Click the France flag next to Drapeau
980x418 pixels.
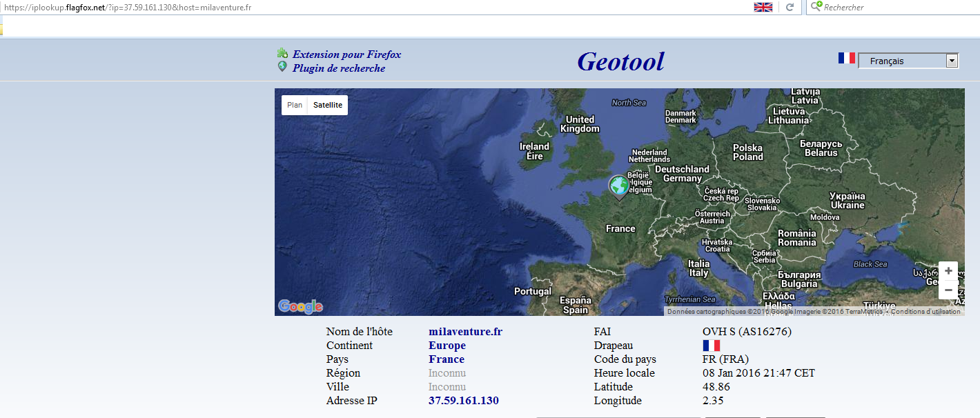click(711, 346)
